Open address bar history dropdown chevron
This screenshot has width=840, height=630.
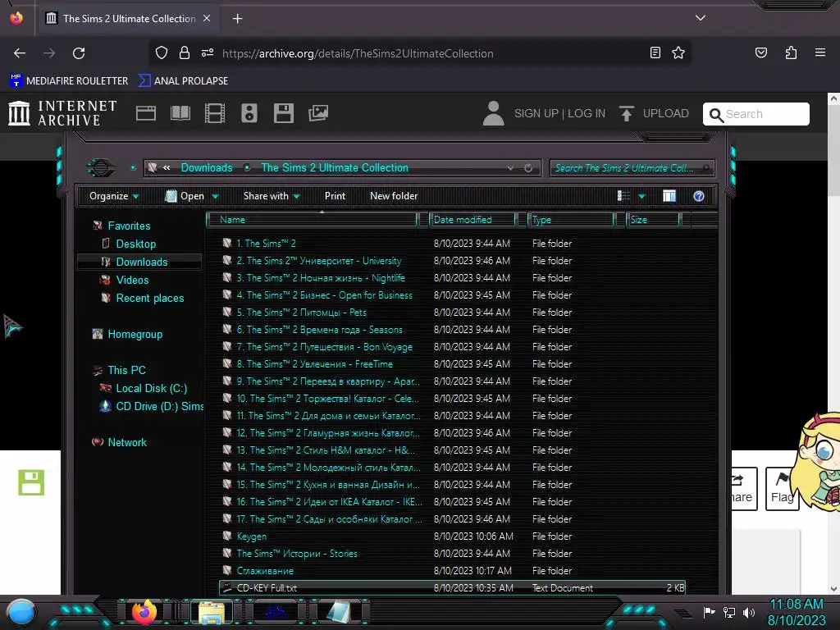click(x=510, y=167)
